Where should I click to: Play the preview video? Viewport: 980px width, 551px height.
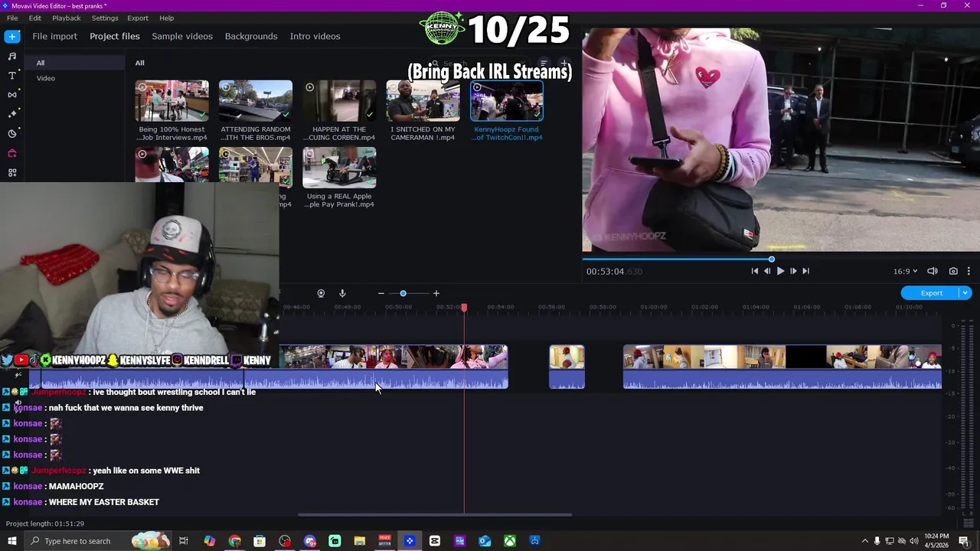pyautogui.click(x=780, y=271)
